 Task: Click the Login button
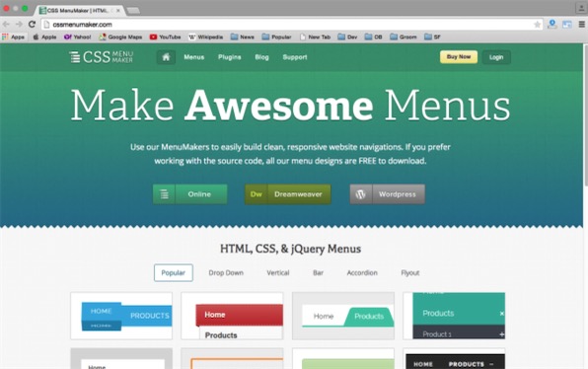click(496, 57)
